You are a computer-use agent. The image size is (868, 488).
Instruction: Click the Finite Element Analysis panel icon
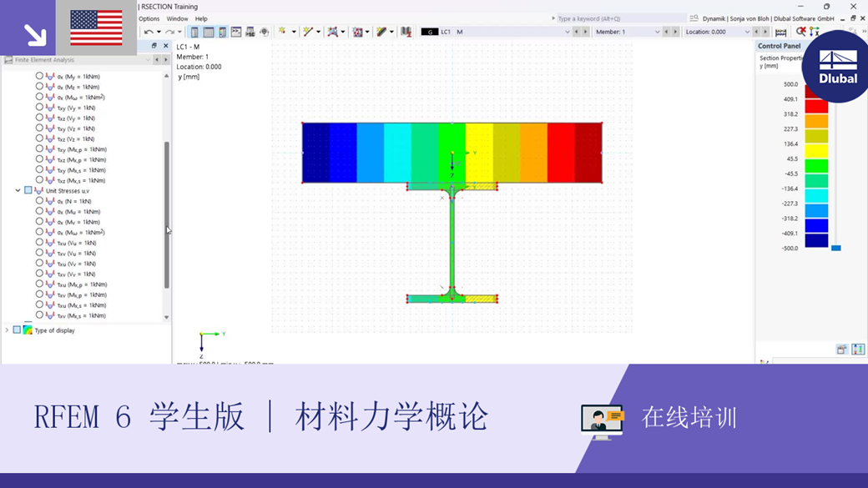tap(8, 60)
